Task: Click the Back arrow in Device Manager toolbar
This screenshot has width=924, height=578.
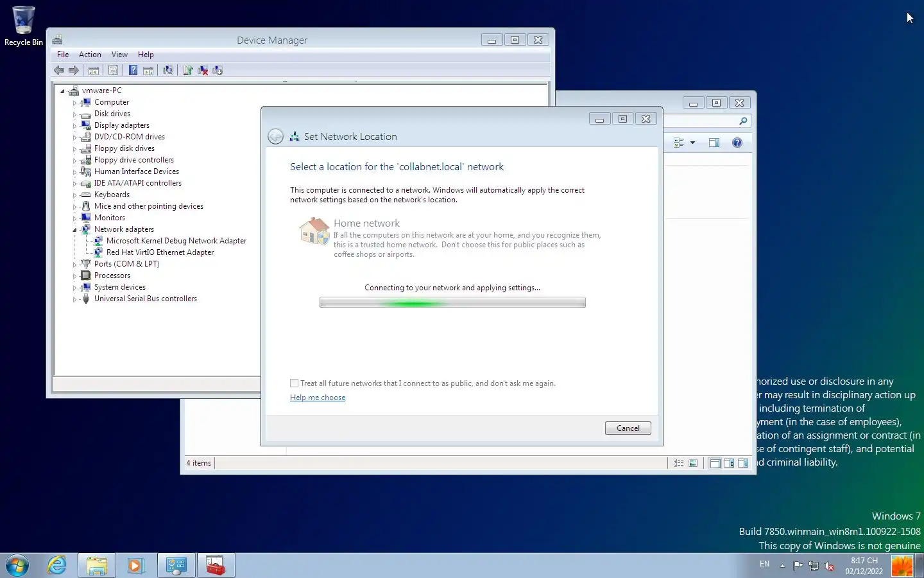Action: point(59,71)
